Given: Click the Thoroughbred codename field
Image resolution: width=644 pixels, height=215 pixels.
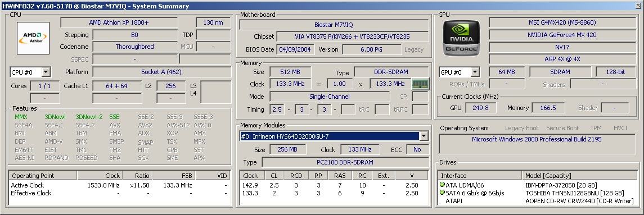Looking at the screenshot, I should 135,47.
